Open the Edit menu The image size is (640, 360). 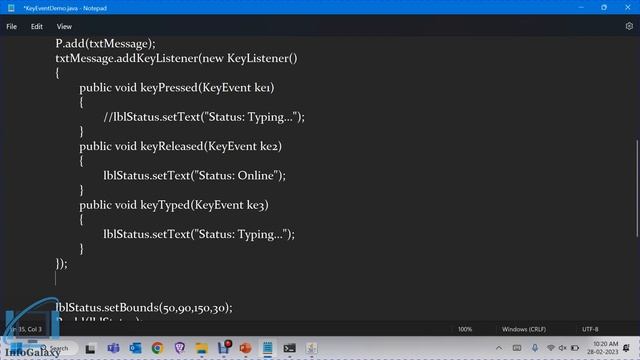point(36,27)
